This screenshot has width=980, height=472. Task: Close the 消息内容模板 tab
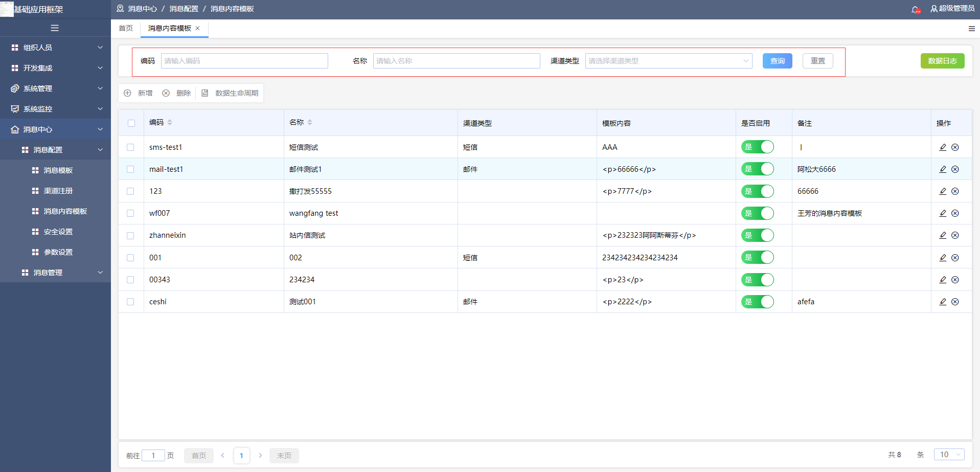click(x=197, y=28)
